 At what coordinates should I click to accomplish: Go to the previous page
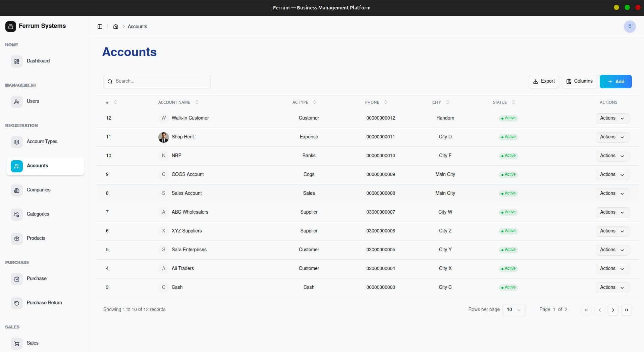click(600, 310)
